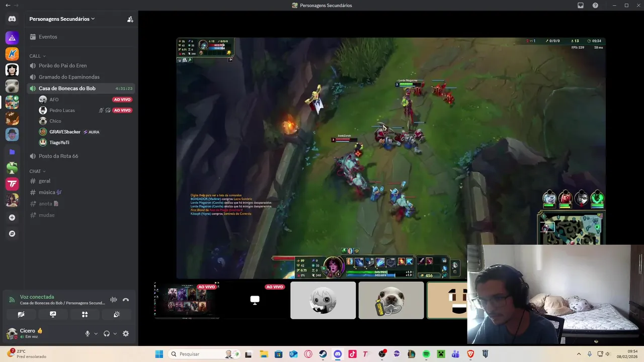The height and width of the screenshot is (362, 644).
Task: Open the red TF server icon
Action: click(12, 184)
